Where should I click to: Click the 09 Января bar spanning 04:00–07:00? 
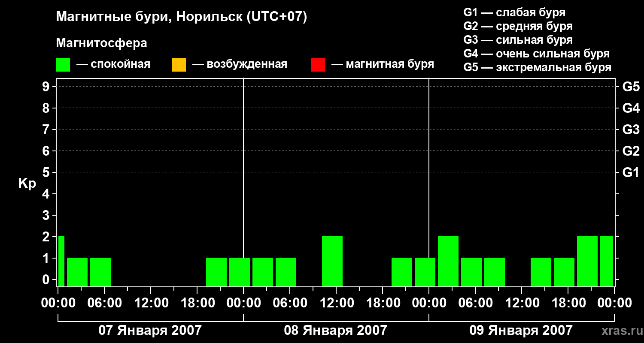click(471, 272)
